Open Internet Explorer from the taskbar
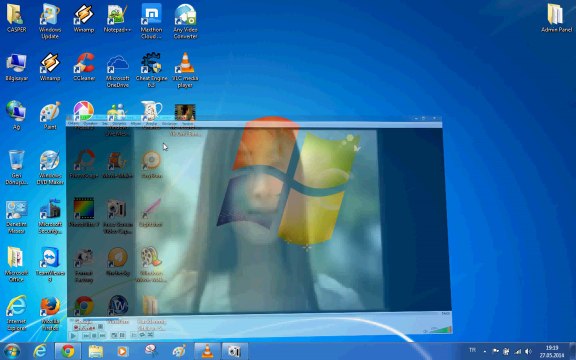Image resolution: width=576 pixels, height=360 pixels. tap(40, 352)
